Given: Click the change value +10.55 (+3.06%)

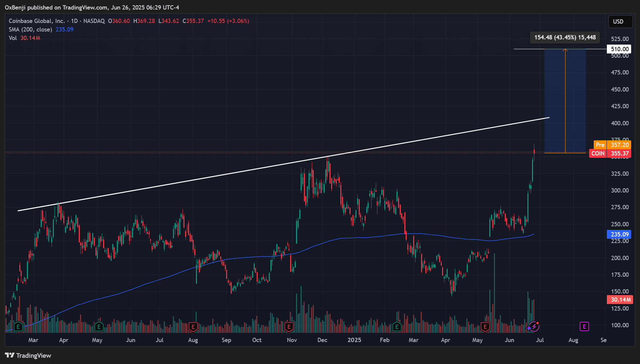Looking at the screenshot, I should click(228, 21).
